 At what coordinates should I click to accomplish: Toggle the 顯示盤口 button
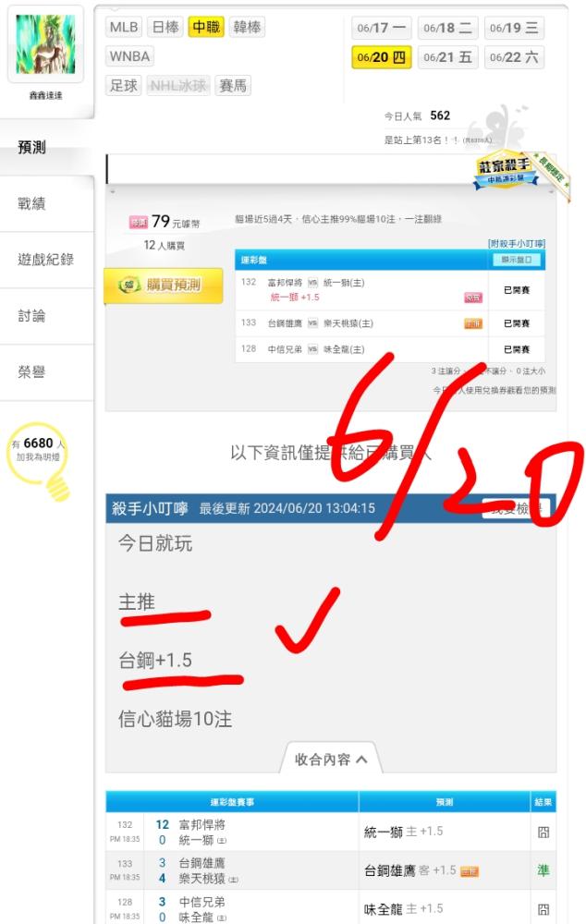pos(516,260)
